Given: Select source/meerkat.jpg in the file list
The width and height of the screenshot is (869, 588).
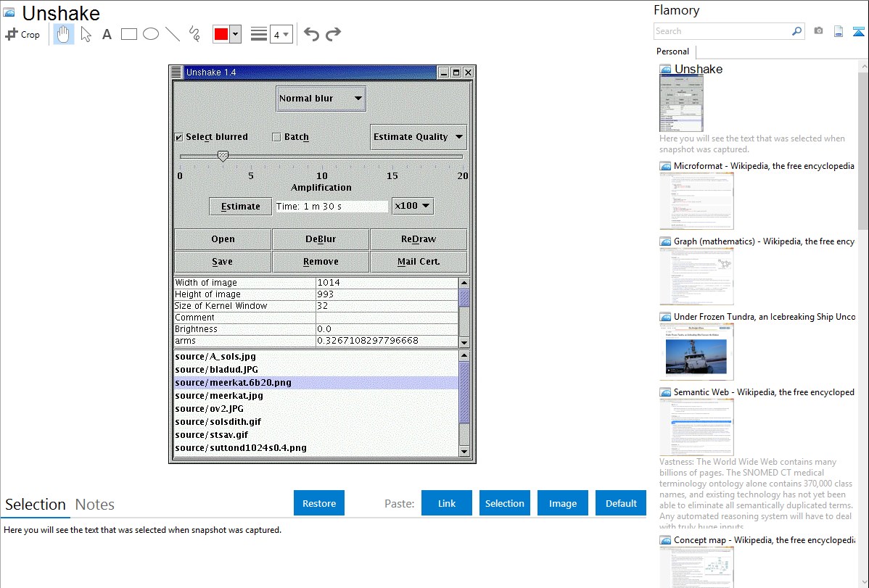Looking at the screenshot, I should (219, 396).
